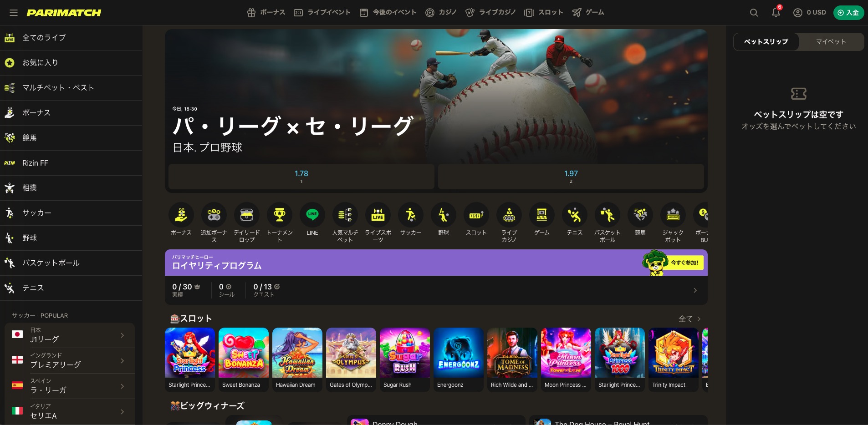Switch to ベットスリップ tab
Viewport: 868px width, 425px height.
click(766, 41)
